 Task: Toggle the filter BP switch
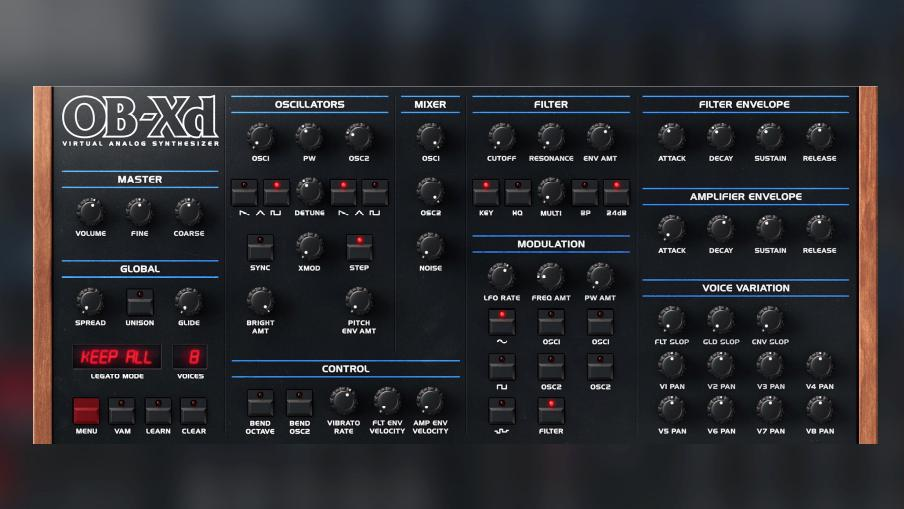[585, 193]
